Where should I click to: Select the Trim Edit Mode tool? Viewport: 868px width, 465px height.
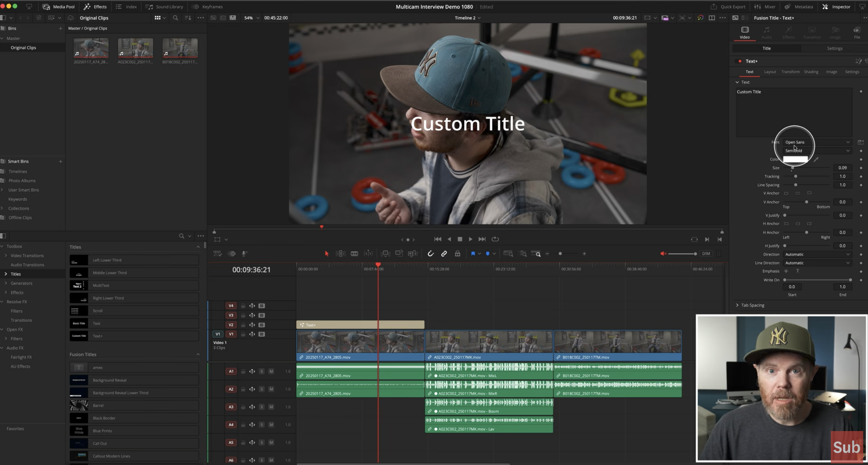click(341, 254)
